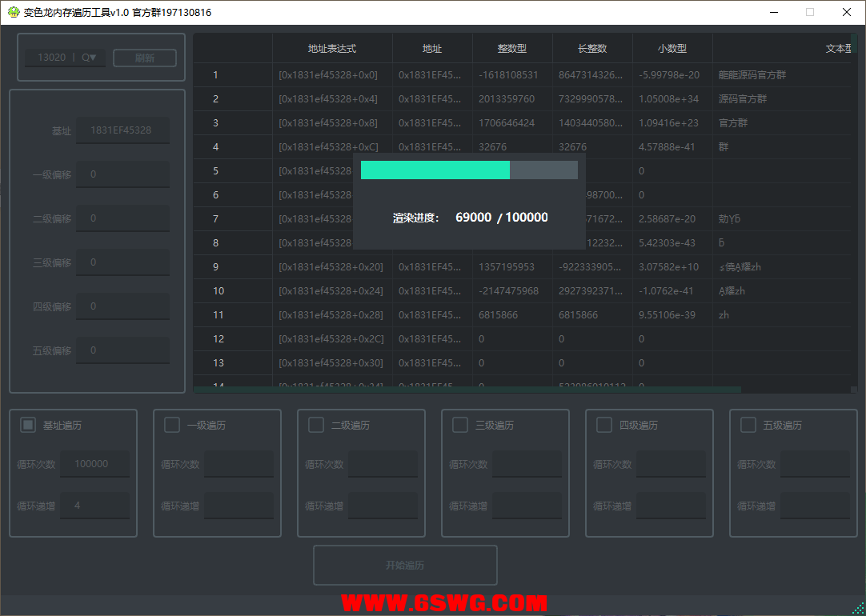The width and height of the screenshot is (866, 616).
Task: Select row 9 in the results table
Action: tap(216, 267)
